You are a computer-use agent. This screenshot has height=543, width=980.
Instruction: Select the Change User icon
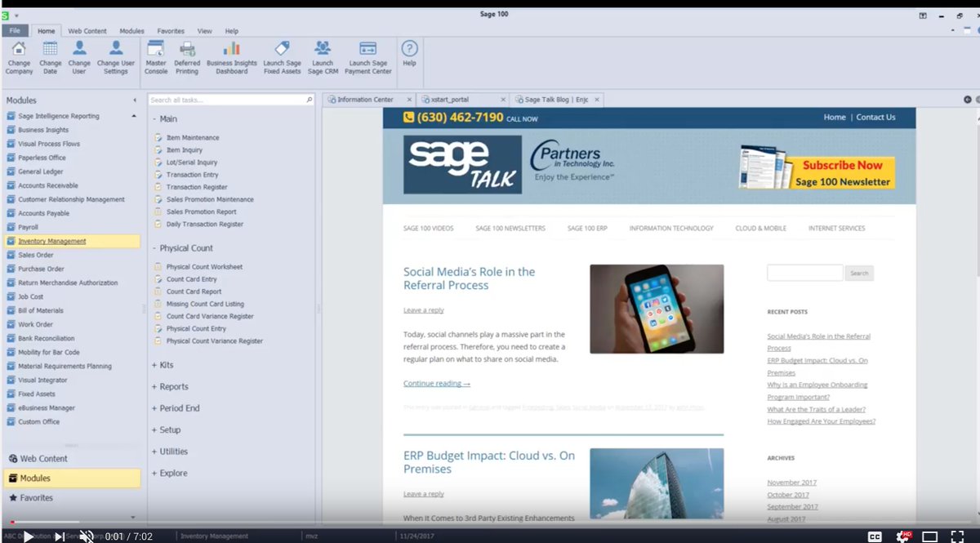[79, 48]
